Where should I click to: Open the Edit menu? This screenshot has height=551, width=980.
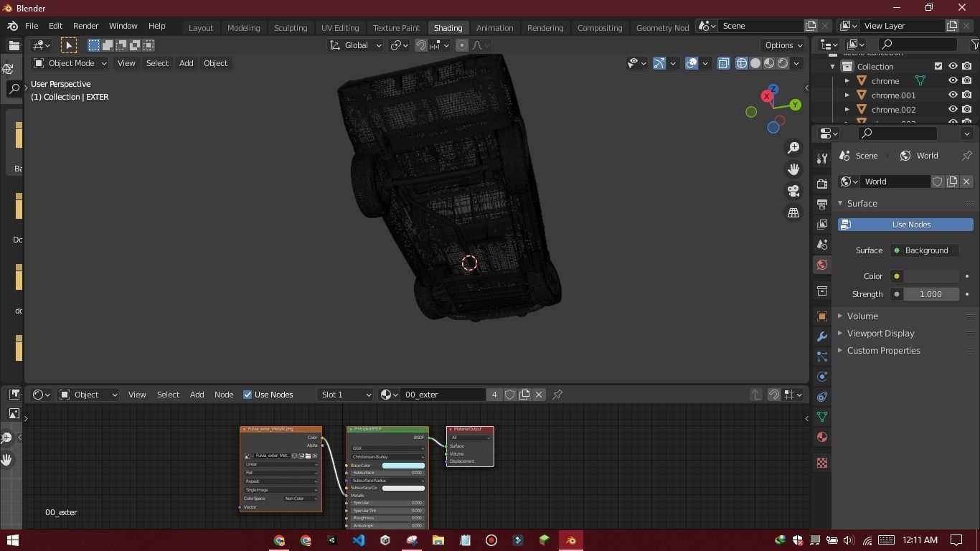tap(55, 26)
